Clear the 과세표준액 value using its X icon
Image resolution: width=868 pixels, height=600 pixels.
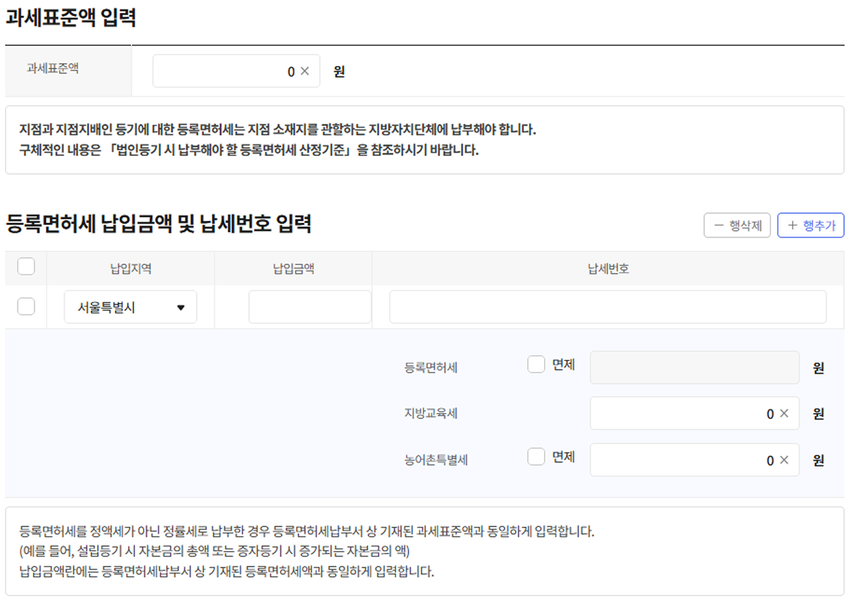pos(305,71)
